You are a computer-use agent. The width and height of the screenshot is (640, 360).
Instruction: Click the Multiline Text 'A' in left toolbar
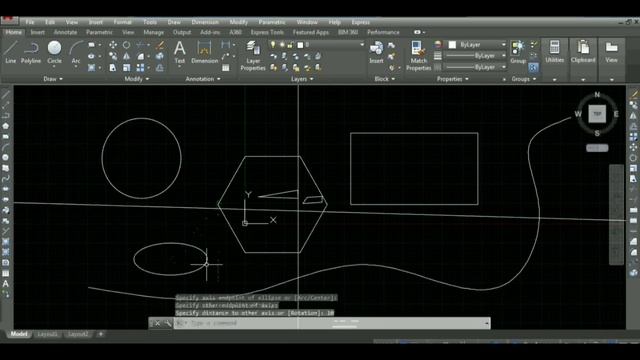pyautogui.click(x=6, y=284)
